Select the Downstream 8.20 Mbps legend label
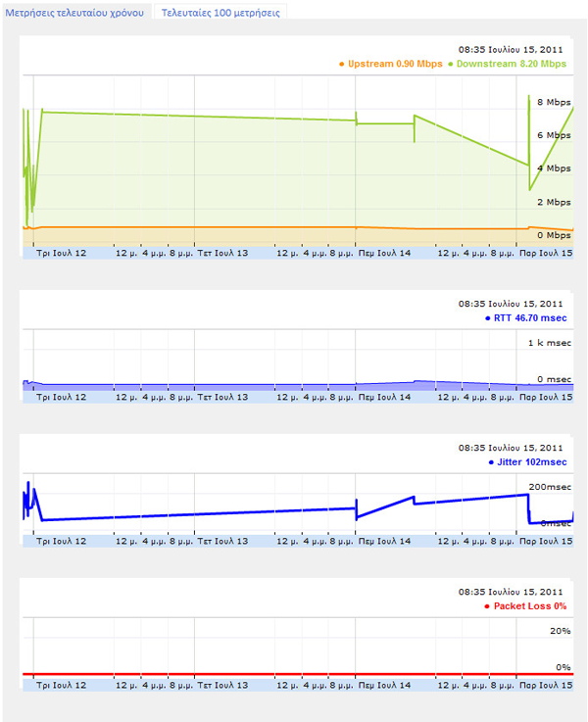588x722 pixels. [x=512, y=64]
